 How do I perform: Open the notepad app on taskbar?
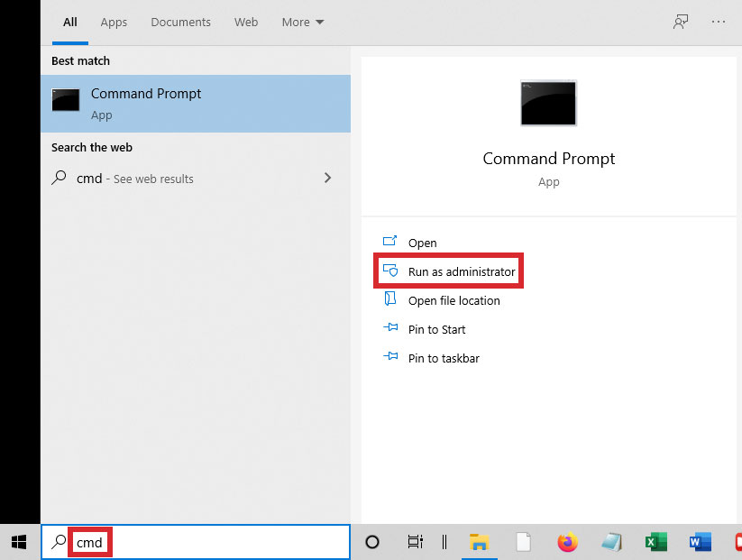point(612,542)
